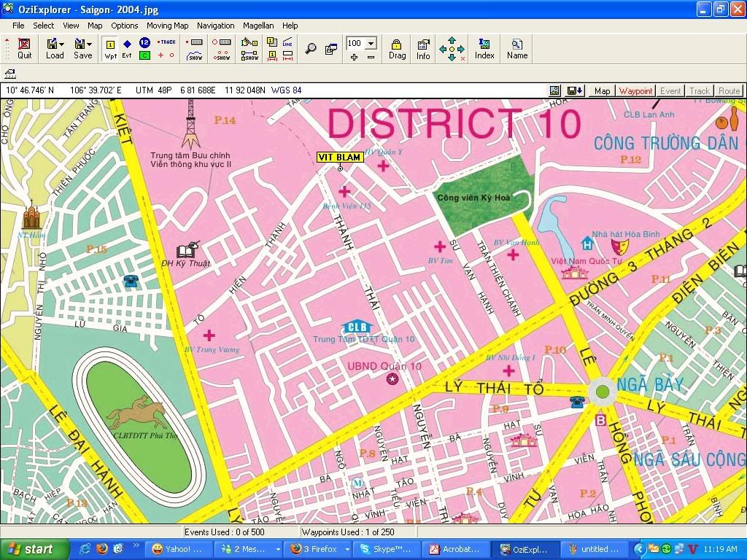Toggle the track points SHOW button
Viewport: 747px width, 560px height.
222,55
